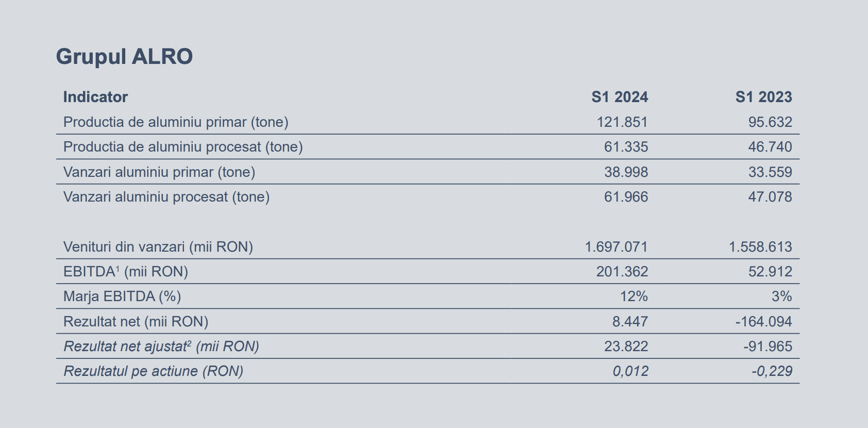Click the value -164.094
868x428 pixels.
coord(763,322)
